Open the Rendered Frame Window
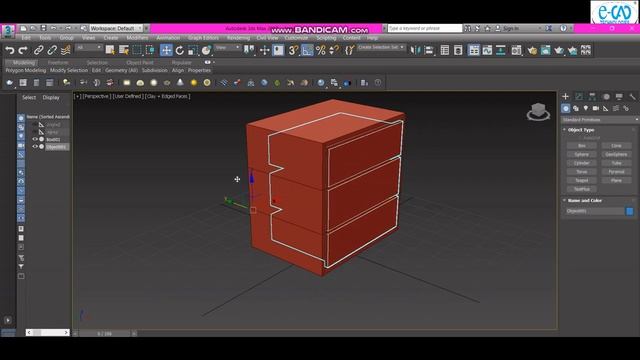Screen dimensions: 640x360 (x=545, y=50)
